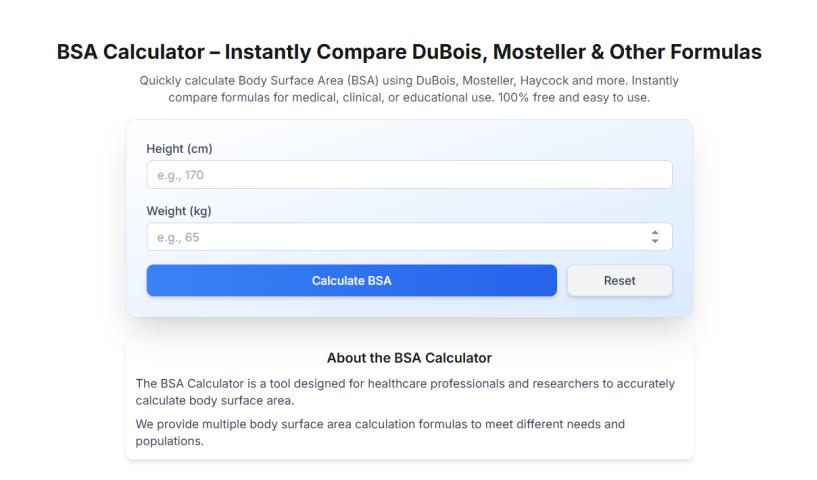Click the subtitle line starting 'Quickly calculate'
Screen dimensions: 817x480
[409, 80]
